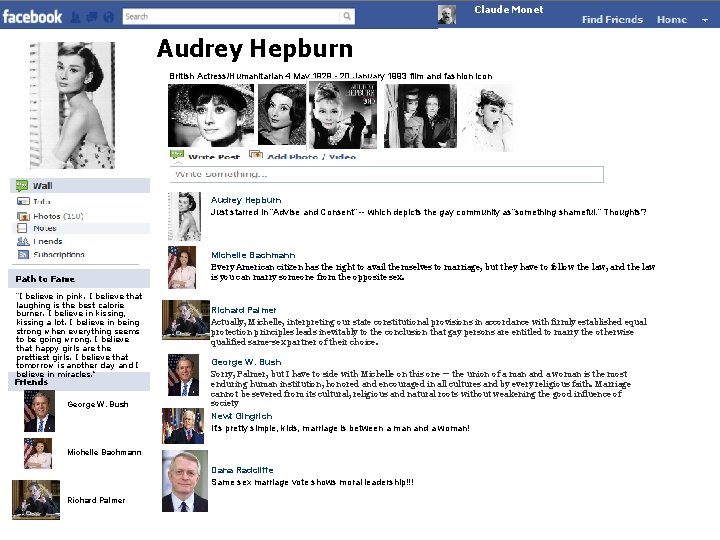
Task: Click in the Search field
Action: point(232,17)
